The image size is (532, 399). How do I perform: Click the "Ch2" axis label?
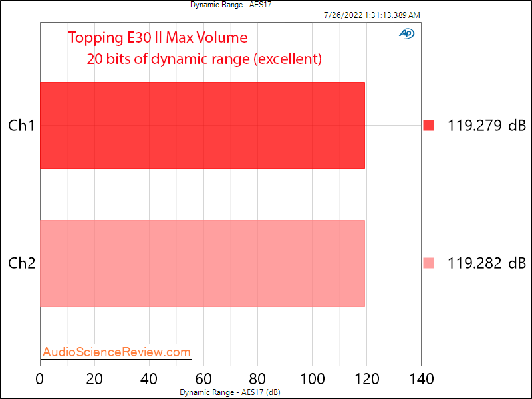tap(22, 263)
